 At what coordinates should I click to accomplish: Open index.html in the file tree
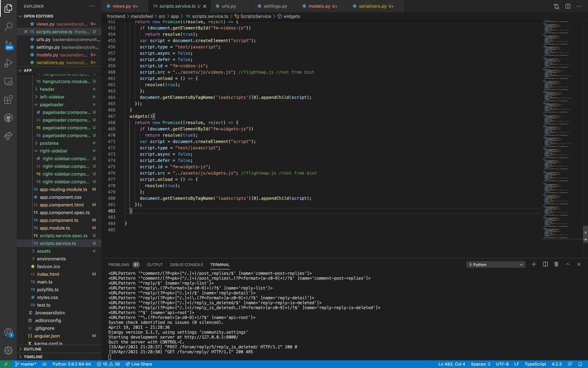point(48,274)
